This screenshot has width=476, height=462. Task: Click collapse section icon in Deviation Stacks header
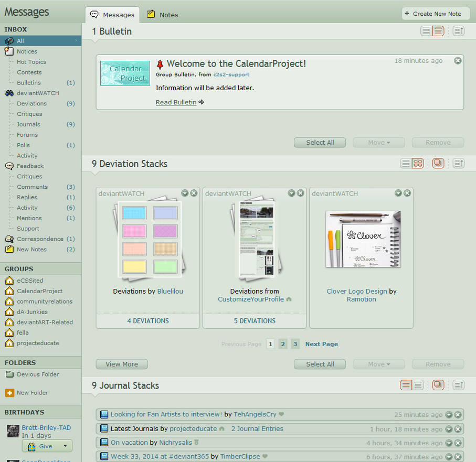(458, 164)
